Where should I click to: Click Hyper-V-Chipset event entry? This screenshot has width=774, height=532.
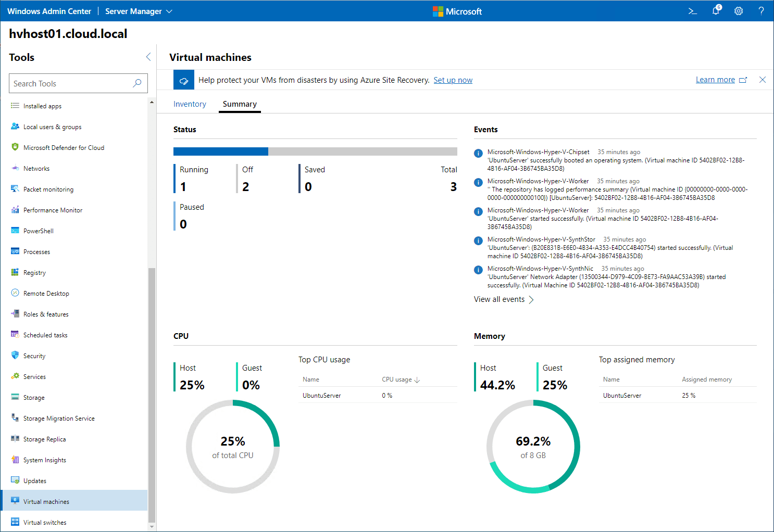[615, 160]
